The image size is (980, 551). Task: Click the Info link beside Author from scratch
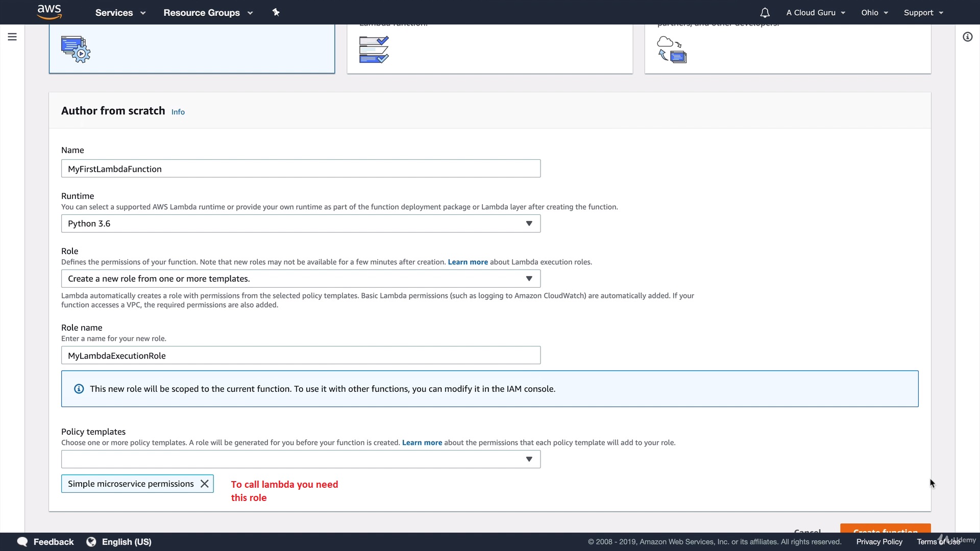[178, 112]
